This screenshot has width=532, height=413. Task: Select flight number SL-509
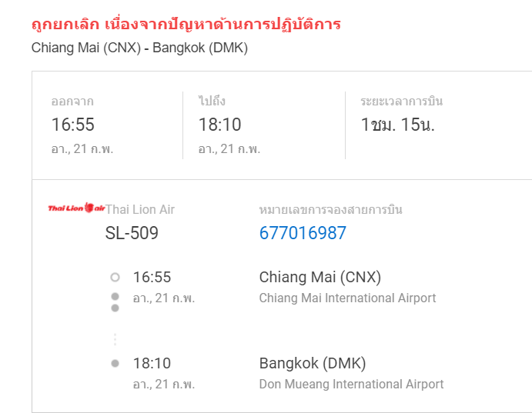click(x=132, y=233)
